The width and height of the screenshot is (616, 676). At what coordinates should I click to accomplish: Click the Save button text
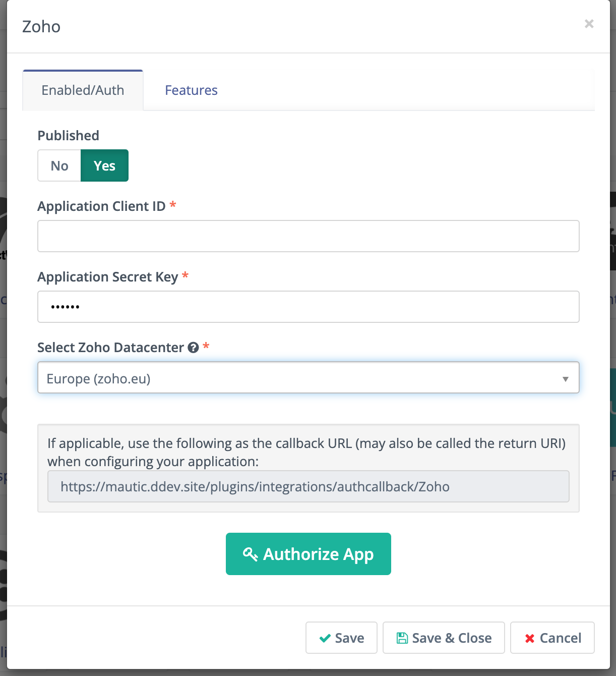coord(349,638)
